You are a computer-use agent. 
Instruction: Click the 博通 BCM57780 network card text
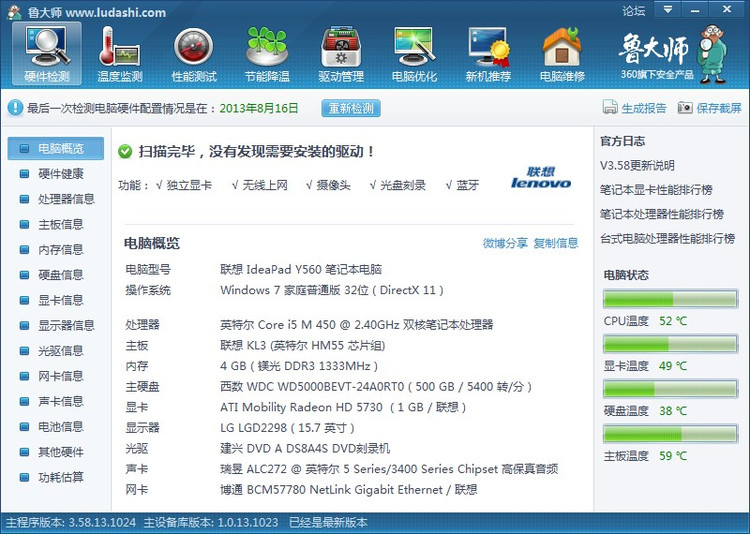(x=349, y=490)
